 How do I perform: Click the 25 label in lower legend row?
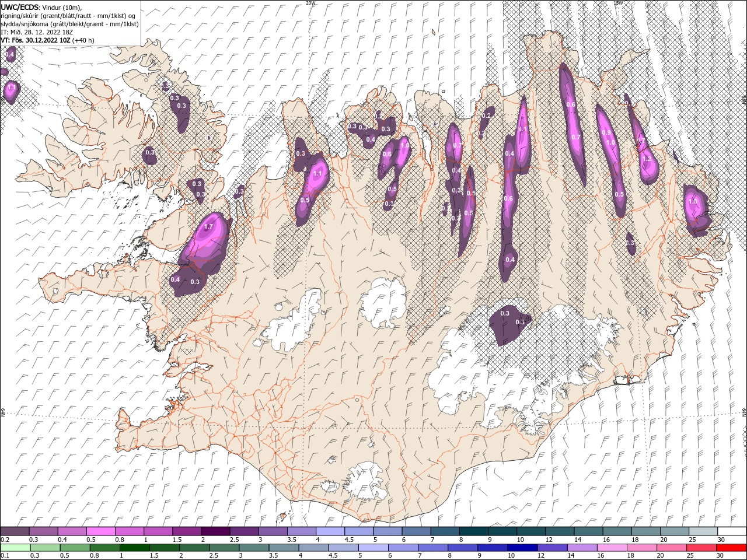[x=692, y=556]
